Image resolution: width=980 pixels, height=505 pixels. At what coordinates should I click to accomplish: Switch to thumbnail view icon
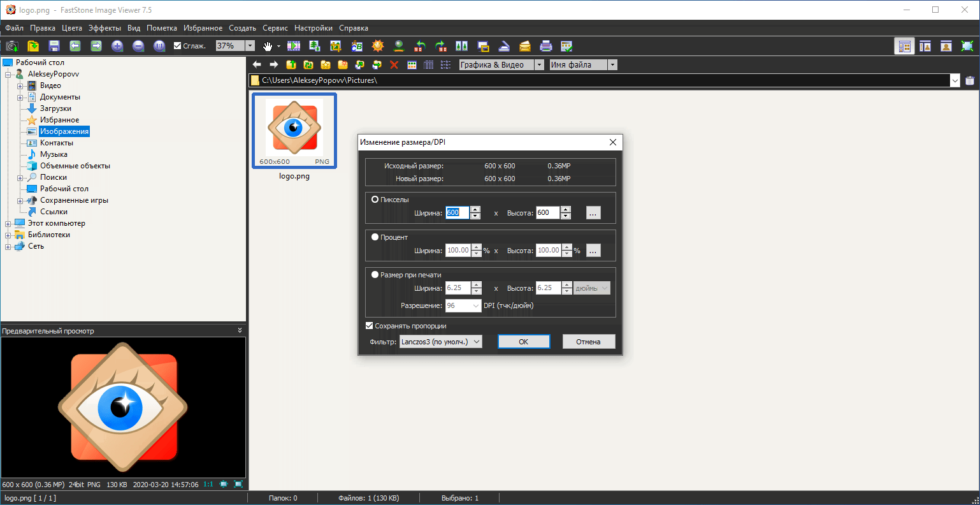click(412, 64)
